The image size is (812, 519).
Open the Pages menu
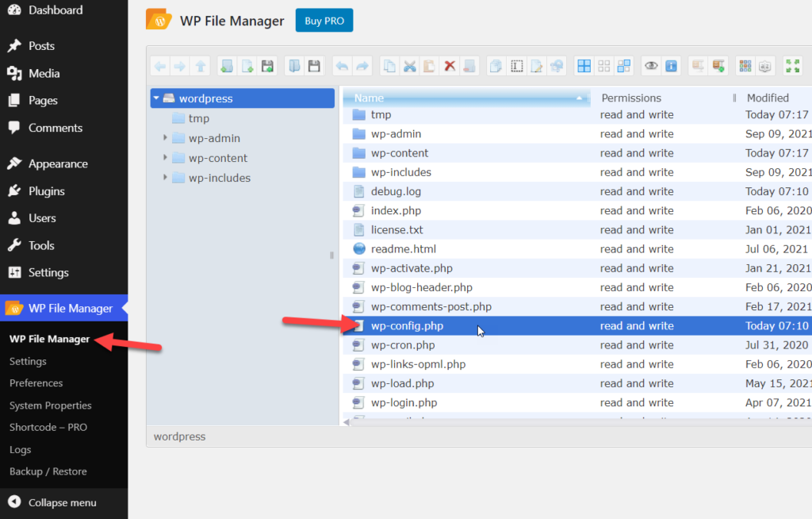tap(43, 100)
